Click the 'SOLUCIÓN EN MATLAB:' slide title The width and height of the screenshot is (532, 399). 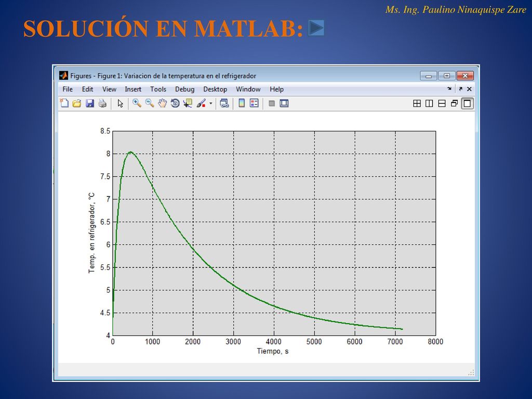click(x=163, y=29)
